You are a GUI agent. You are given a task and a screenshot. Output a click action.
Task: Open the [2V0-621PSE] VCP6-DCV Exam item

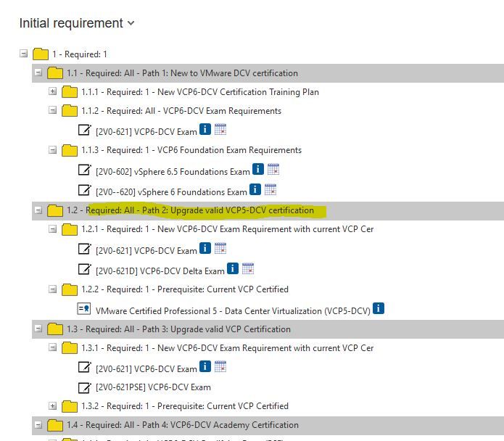pos(153,387)
